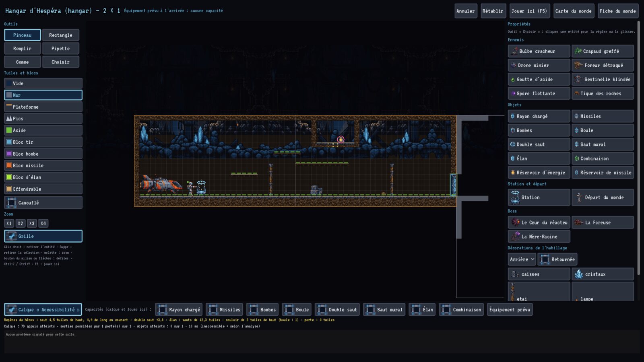The image size is (644, 362).
Task: Select the Missiles object item
Action: pos(603,116)
